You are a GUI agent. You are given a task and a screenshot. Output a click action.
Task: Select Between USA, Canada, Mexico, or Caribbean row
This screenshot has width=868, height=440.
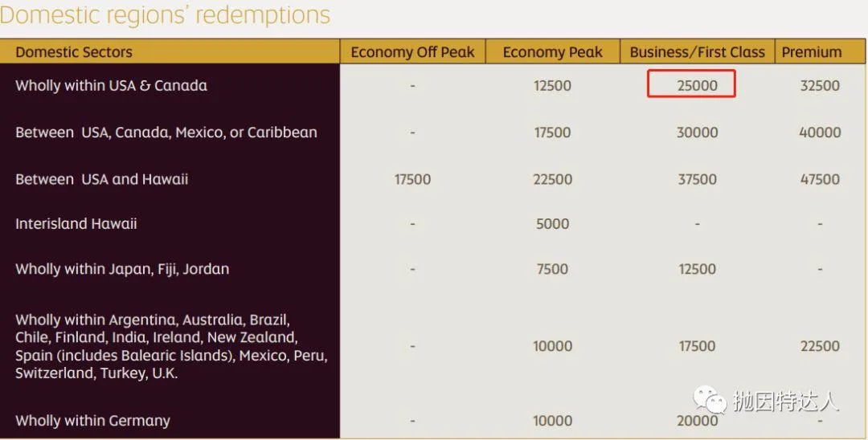[166, 132]
